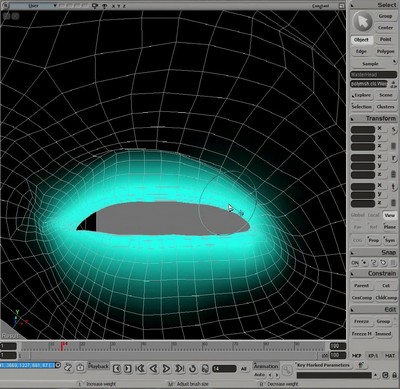Screen dimensions: 400x389
Task: Toggle the audio headphones icon
Action: click(x=205, y=369)
